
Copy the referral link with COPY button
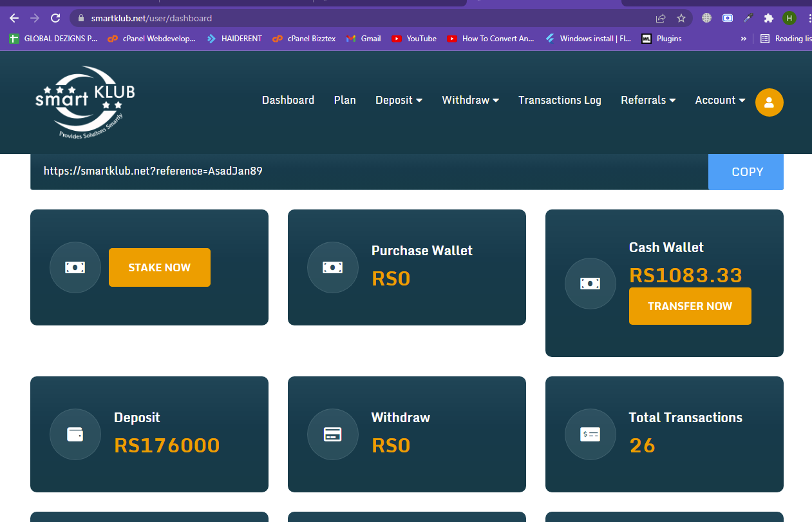747,172
